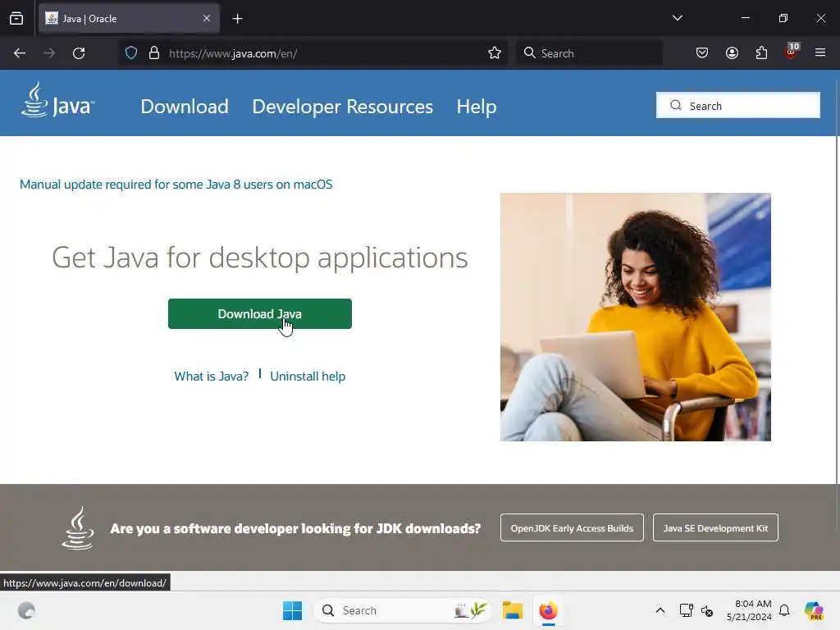This screenshot has width=840, height=630.
Task: Open the notifications bell icon
Action: [x=784, y=610]
